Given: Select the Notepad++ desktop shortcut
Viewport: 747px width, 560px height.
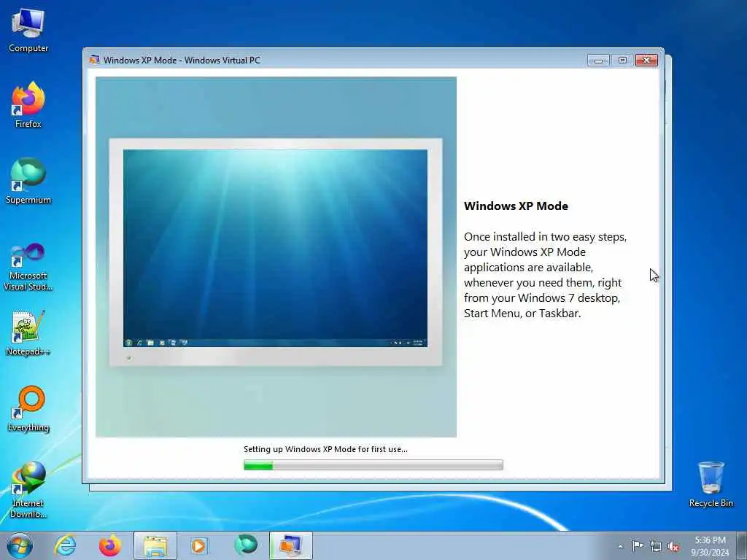Looking at the screenshot, I should pos(28,333).
